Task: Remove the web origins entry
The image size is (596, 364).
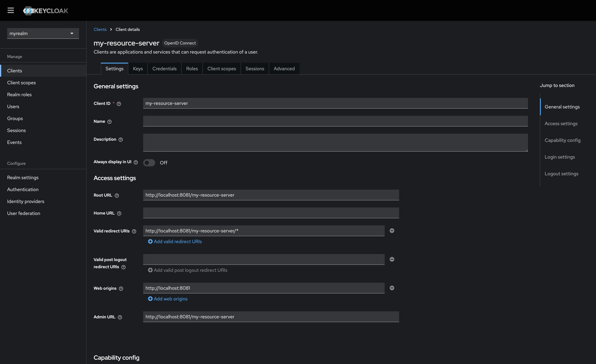Action: tap(392, 288)
